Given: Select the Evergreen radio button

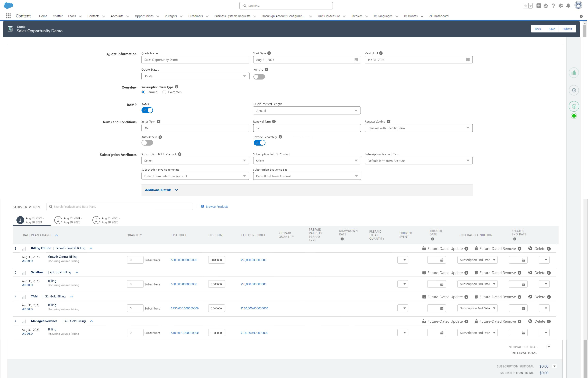Looking at the screenshot, I should [x=164, y=92].
